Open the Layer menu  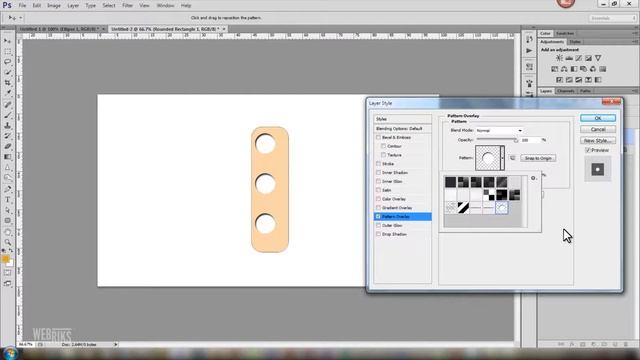click(x=73, y=6)
